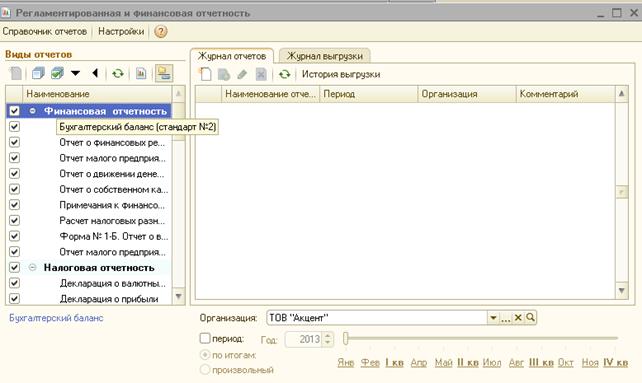The image size is (642, 383).
Task: Toggle the highlighted folder tree view icon
Action: (164, 74)
